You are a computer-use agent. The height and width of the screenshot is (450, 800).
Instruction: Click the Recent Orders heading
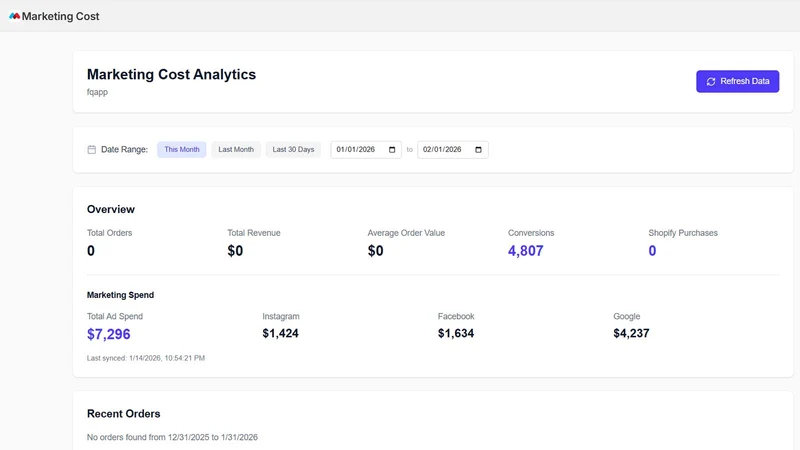[x=123, y=414]
